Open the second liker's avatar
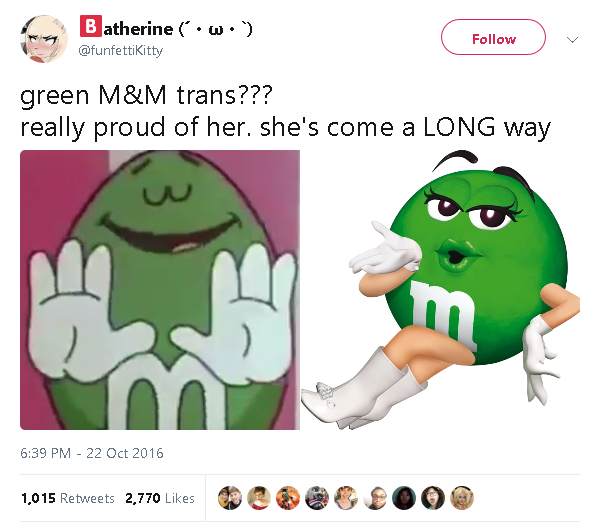 click(x=259, y=498)
